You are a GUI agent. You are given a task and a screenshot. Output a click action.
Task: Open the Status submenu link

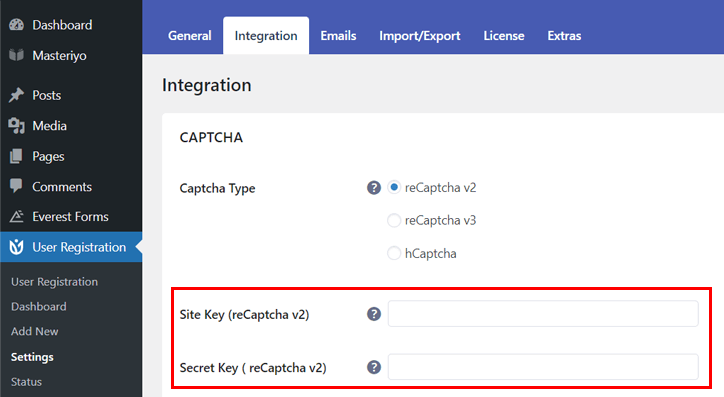click(26, 382)
